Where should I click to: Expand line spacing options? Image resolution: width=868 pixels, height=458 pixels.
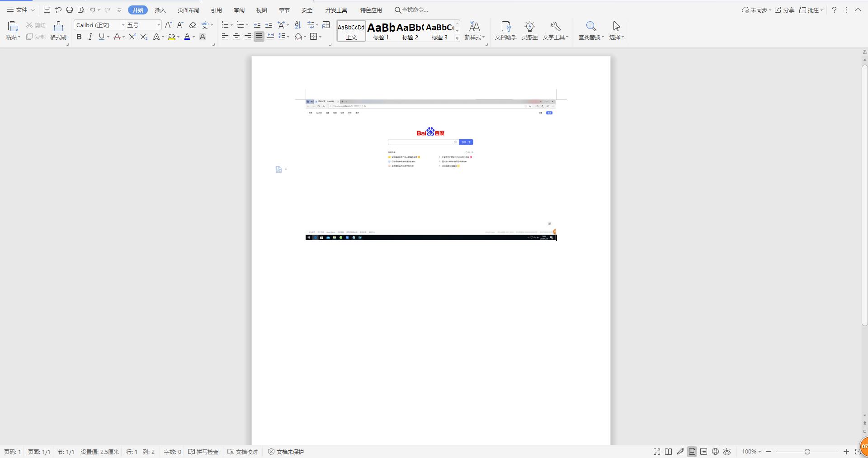click(x=288, y=37)
